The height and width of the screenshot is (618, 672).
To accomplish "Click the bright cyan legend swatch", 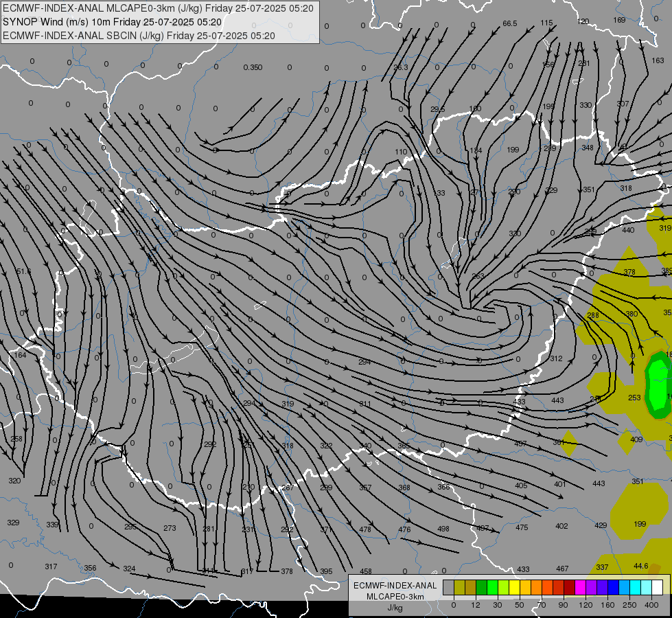I will pos(636,587).
